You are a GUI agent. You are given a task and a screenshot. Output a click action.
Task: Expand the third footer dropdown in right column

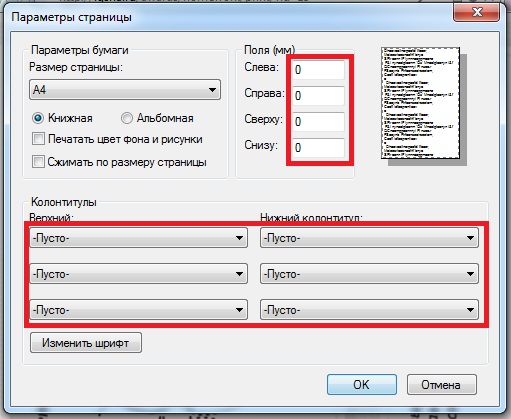(x=369, y=310)
